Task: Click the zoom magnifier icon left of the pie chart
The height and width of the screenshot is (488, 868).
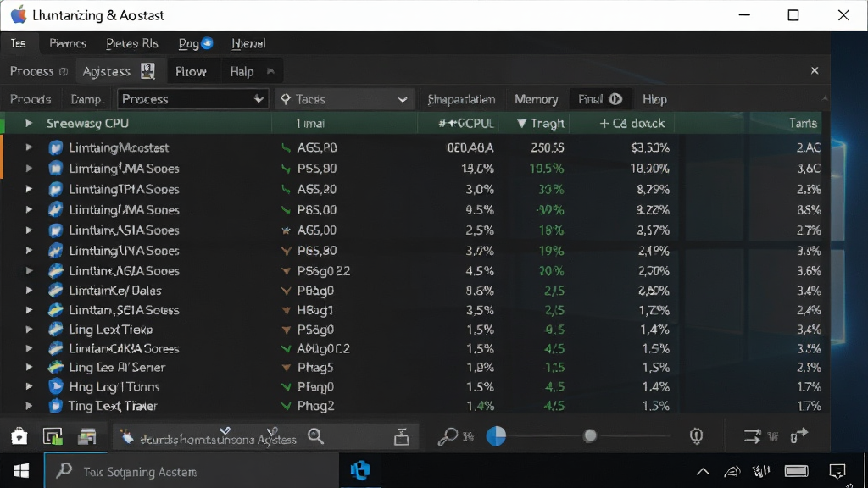Action: pyautogui.click(x=447, y=436)
